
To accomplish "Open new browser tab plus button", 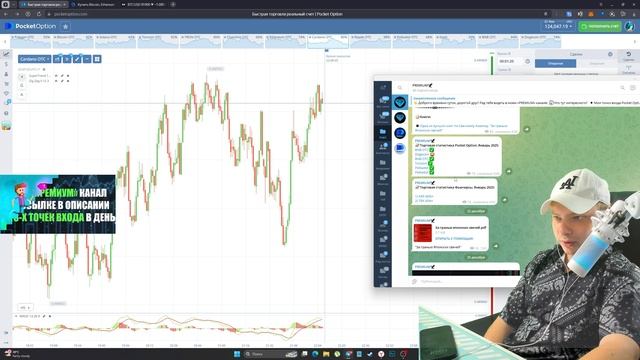I will (173, 4).
